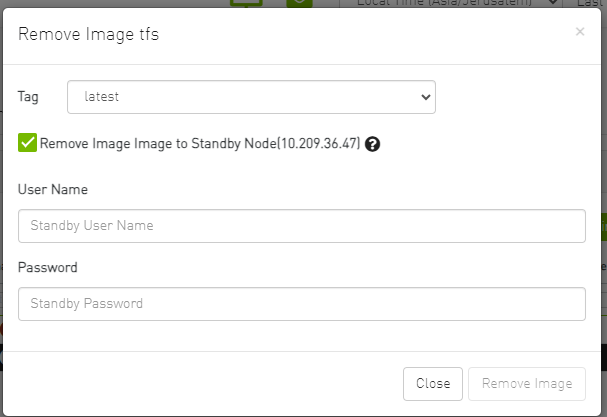The width and height of the screenshot is (607, 417).
Task: Click the Standby Node checkbox label text
Action: [200, 144]
